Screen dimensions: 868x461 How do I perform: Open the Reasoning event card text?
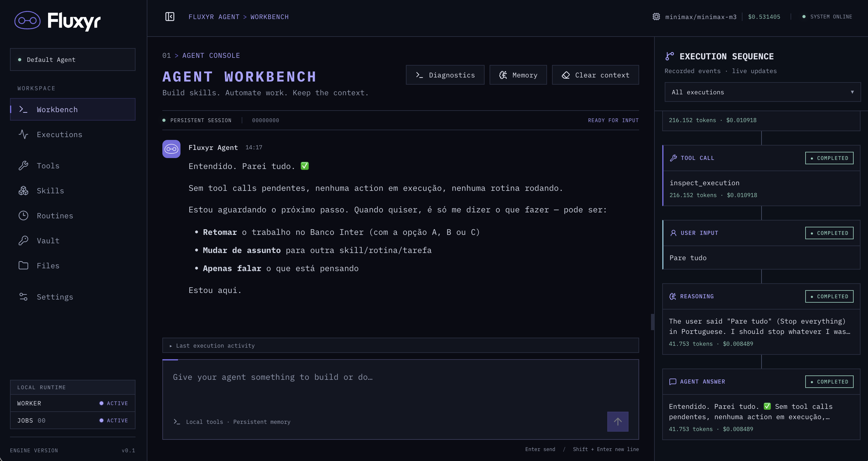(759, 326)
